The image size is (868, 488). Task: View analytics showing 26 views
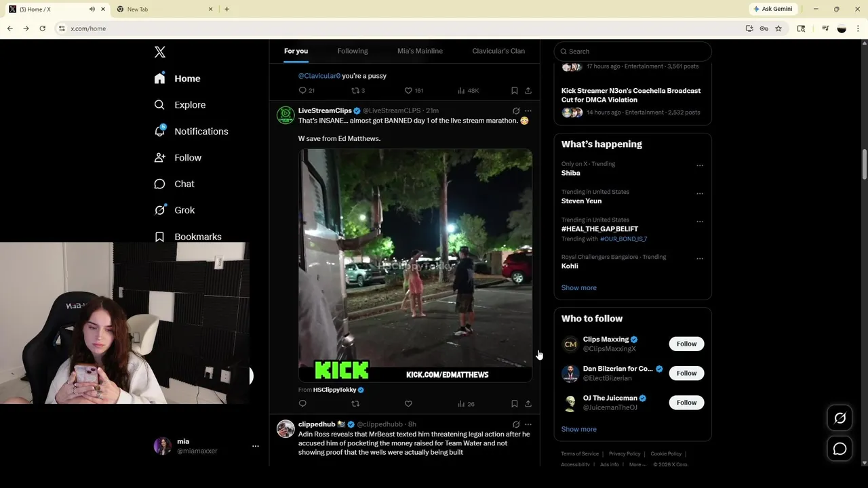(x=466, y=404)
